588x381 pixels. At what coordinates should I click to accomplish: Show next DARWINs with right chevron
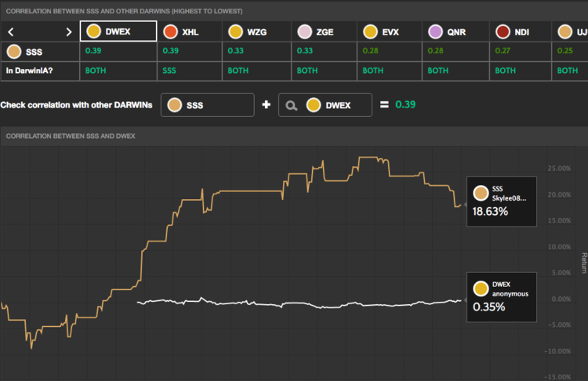(69, 32)
